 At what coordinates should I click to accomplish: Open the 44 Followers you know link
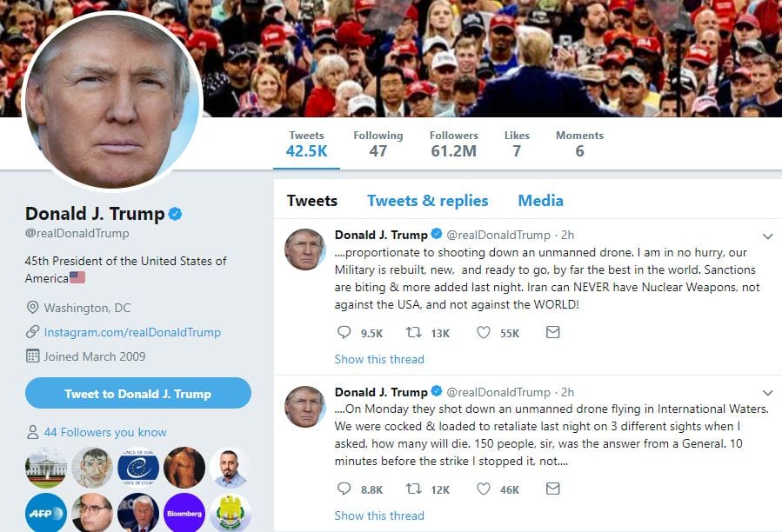[x=105, y=432]
